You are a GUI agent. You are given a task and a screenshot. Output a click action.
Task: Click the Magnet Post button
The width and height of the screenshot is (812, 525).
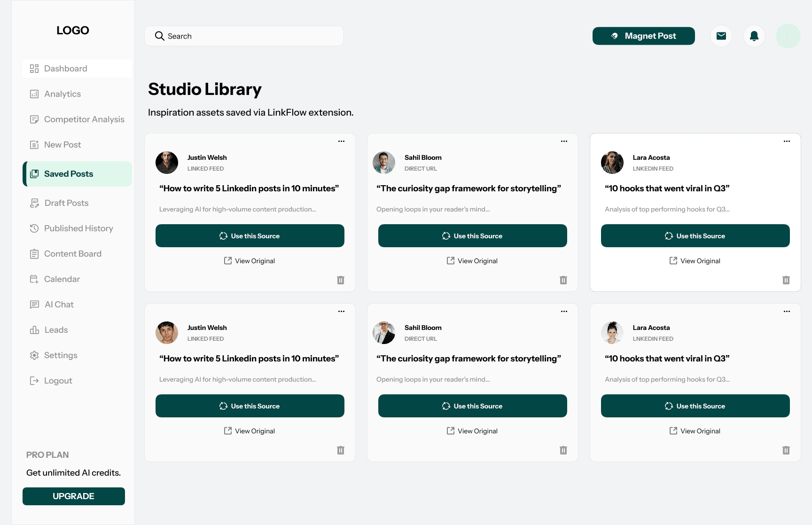tap(644, 36)
